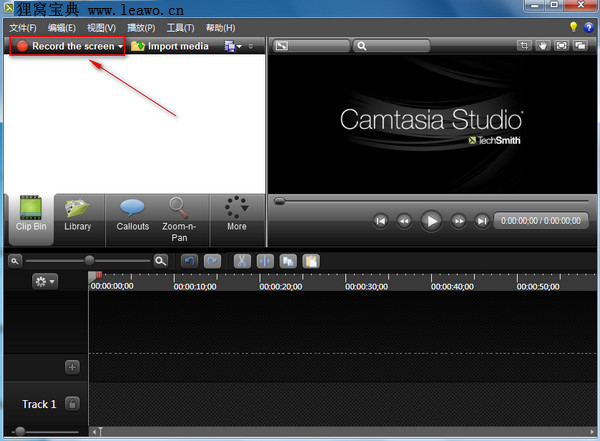Click the full screen preview icon
The image size is (600, 441).
(561, 46)
